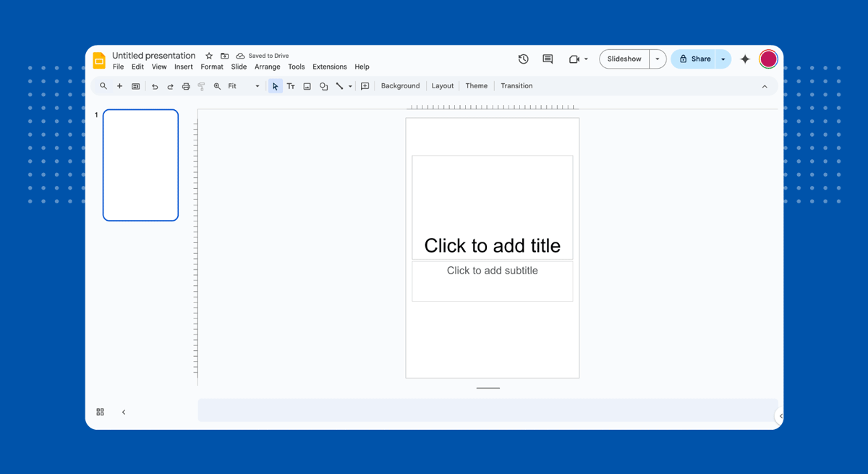Show the side panel with edge chevron
868x474 pixels.
point(780,416)
